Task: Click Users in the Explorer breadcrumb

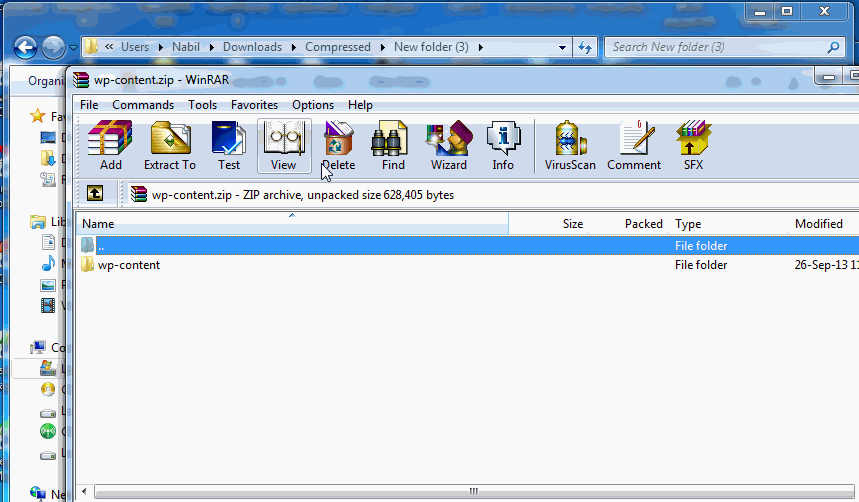Action: (135, 47)
